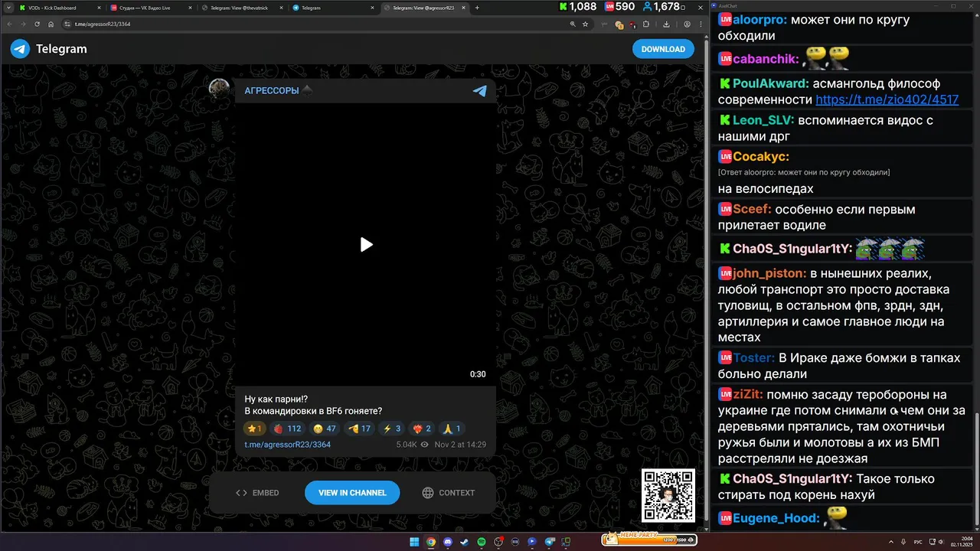
Task: Click the star reaction with count 1
Action: [x=255, y=429]
